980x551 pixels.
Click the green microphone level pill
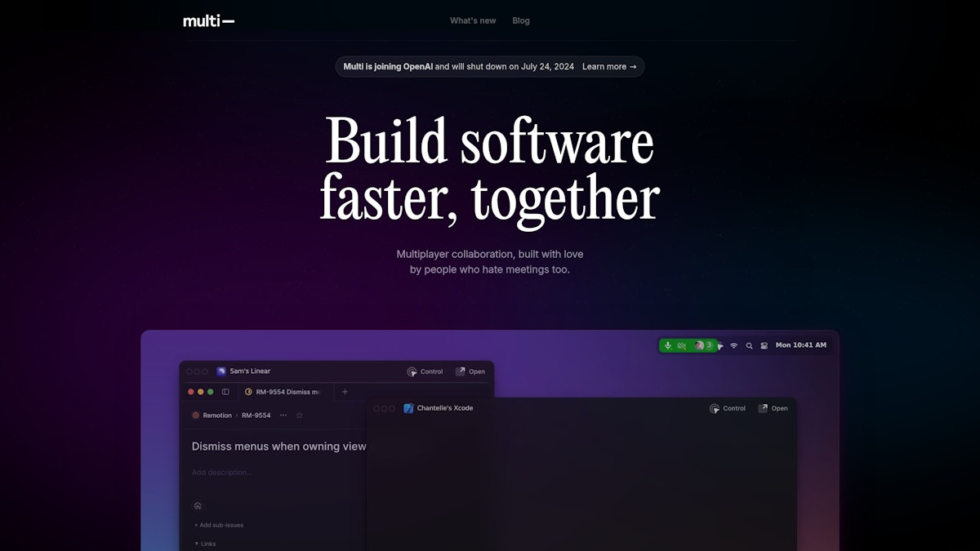coord(686,345)
